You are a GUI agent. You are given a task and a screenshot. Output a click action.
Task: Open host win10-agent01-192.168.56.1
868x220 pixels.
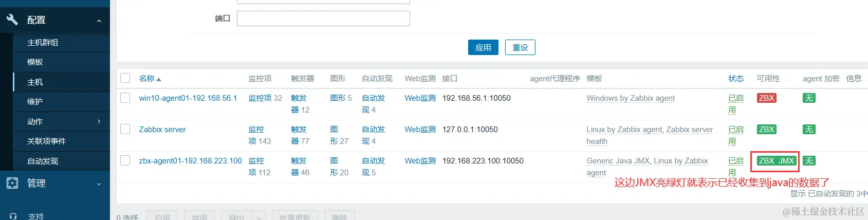(x=188, y=98)
